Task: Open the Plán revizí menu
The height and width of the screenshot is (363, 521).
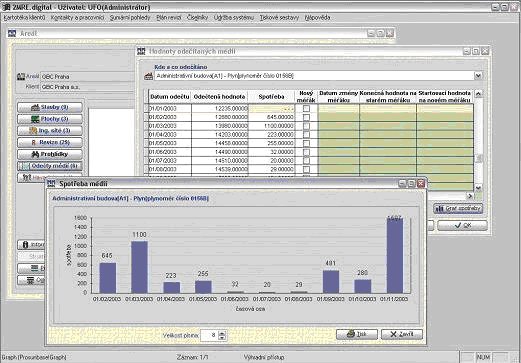Action: [x=169, y=18]
